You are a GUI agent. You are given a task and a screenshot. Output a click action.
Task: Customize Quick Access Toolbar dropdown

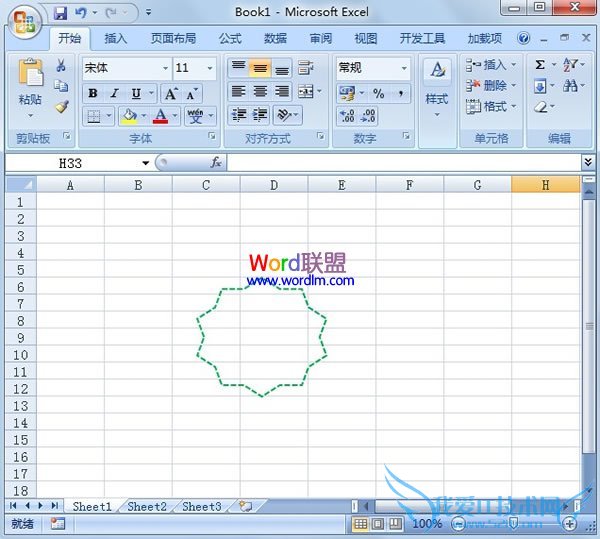148,13
